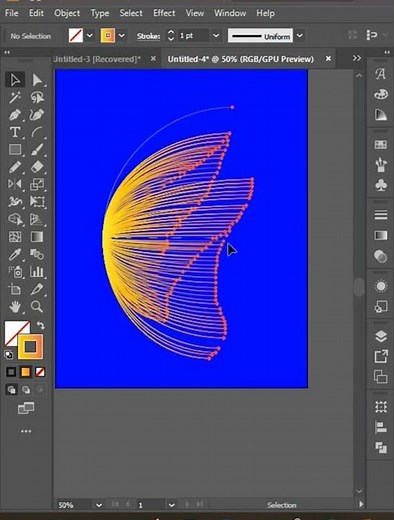
Task: Open the Help menu
Action: (x=265, y=13)
